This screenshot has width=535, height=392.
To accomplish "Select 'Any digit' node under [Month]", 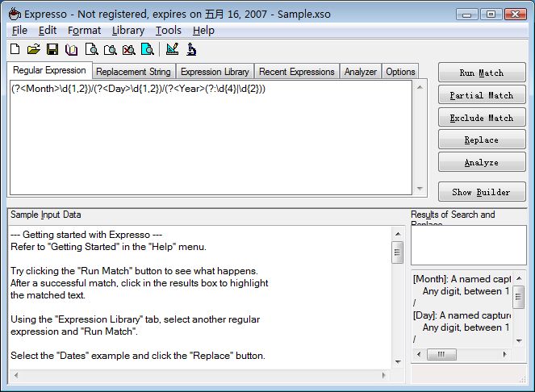I will [466, 291].
